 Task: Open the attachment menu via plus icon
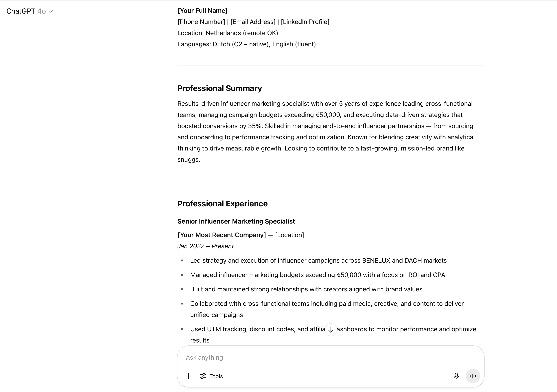click(x=189, y=376)
